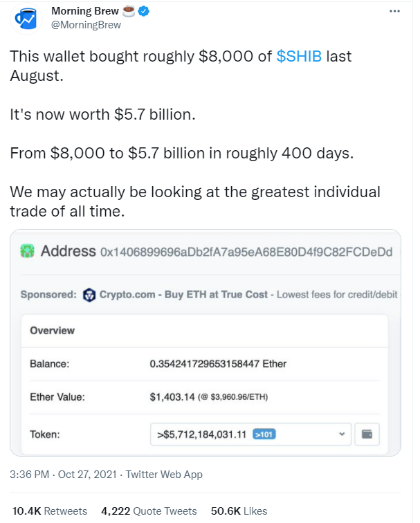Open the tweet timestamp Oct 27, 2021

pyautogui.click(x=63, y=475)
